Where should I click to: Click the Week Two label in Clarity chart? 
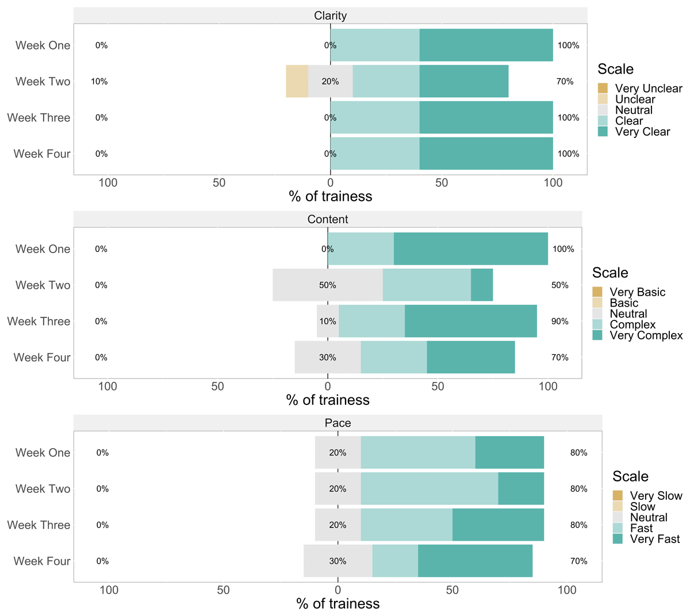tap(43, 82)
